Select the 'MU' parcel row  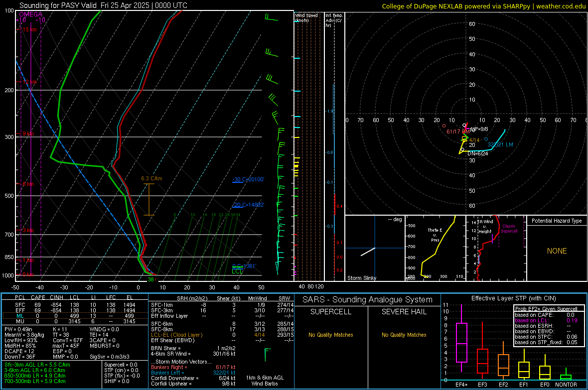tap(75, 321)
